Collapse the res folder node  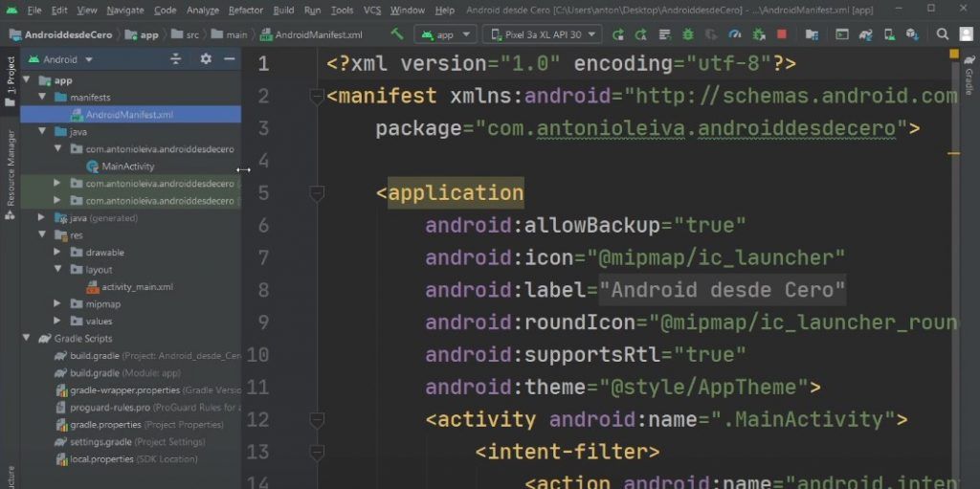(x=42, y=235)
